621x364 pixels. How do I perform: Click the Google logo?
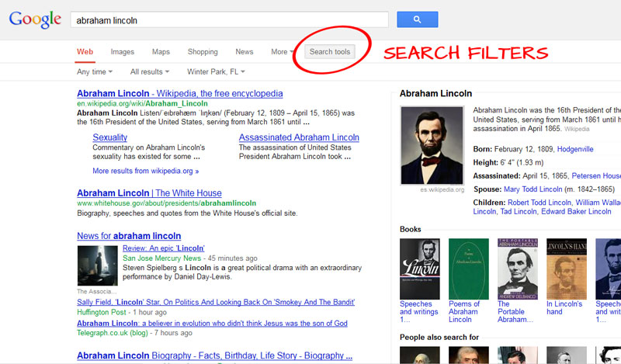click(35, 20)
